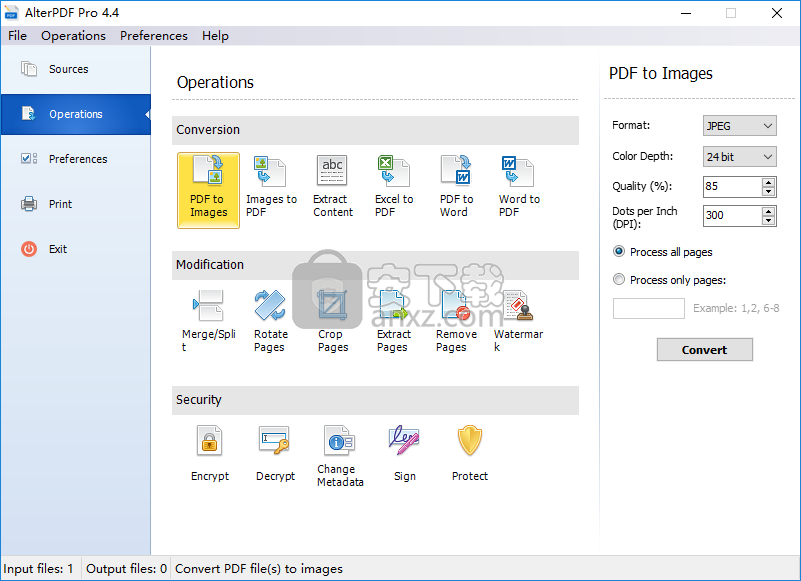Select the Process all pages option
This screenshot has width=801, height=581.
[x=662, y=252]
